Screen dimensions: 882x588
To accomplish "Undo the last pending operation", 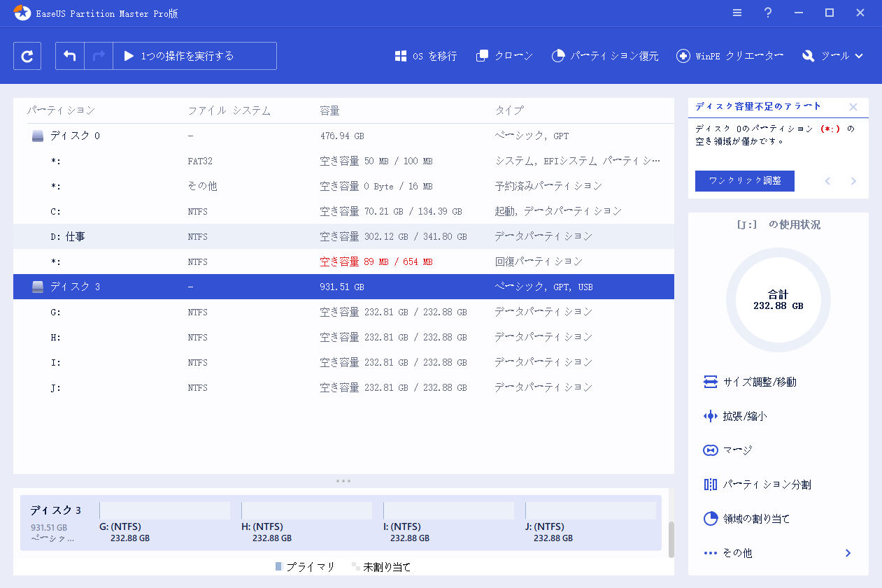I will [x=70, y=56].
